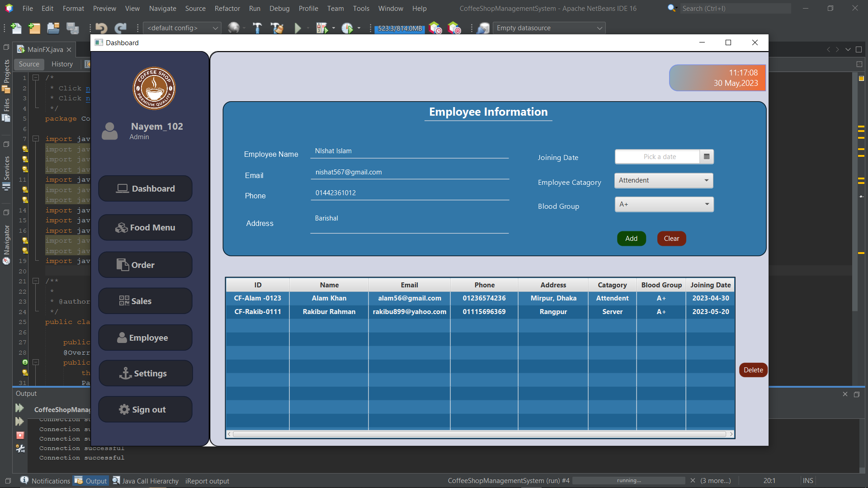Click the Clean and Build hammer icon
The width and height of the screenshot is (868, 488).
pyautogui.click(x=277, y=28)
